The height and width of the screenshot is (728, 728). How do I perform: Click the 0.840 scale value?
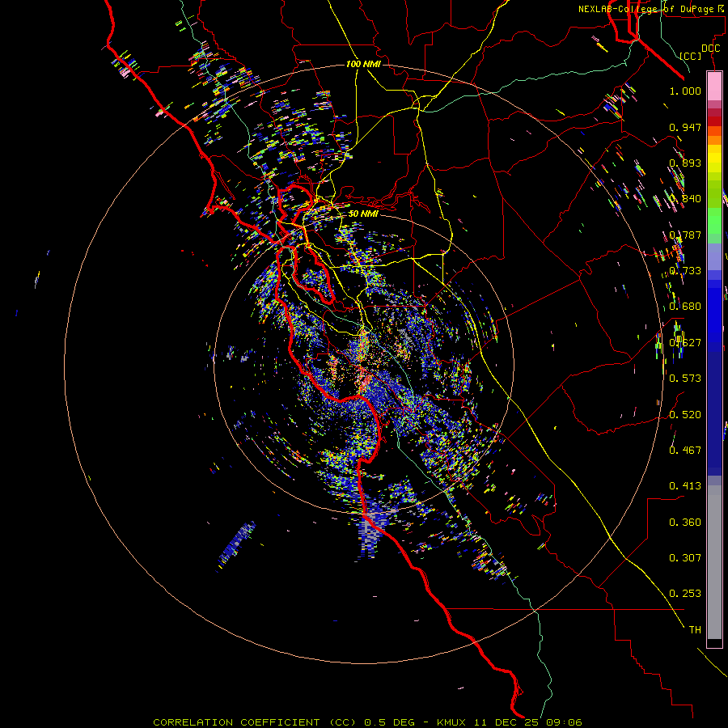[685, 199]
